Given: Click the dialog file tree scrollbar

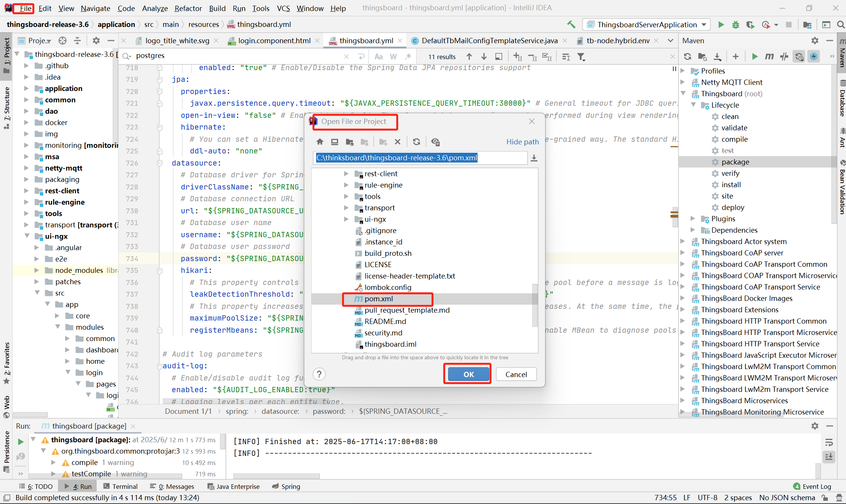Looking at the screenshot, I should (x=535, y=305).
